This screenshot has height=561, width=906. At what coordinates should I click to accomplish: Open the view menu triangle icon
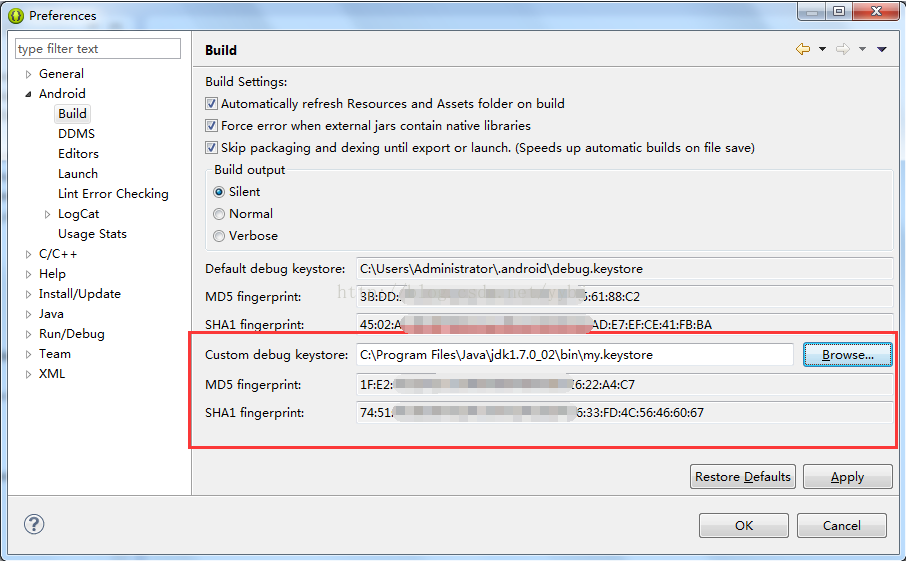pos(882,50)
